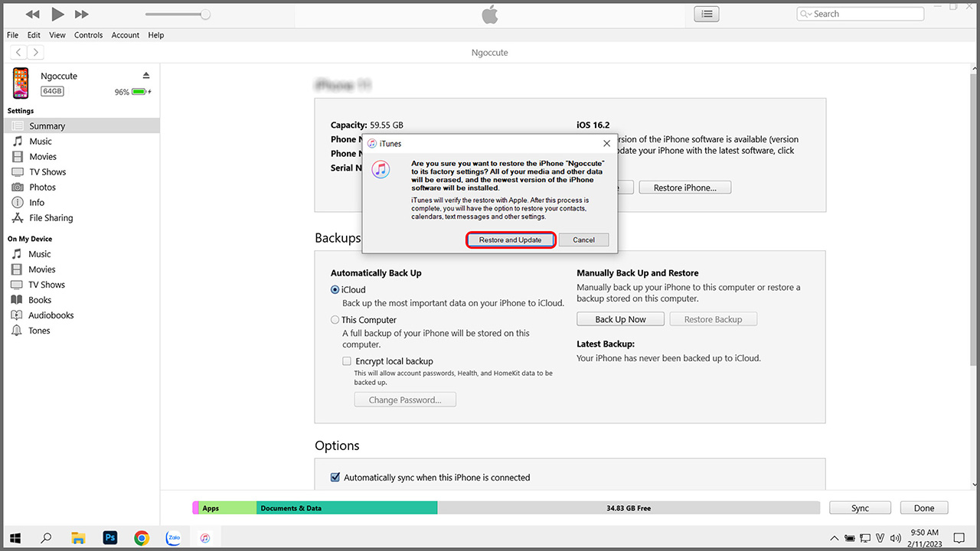Open the Controls menu

click(88, 35)
